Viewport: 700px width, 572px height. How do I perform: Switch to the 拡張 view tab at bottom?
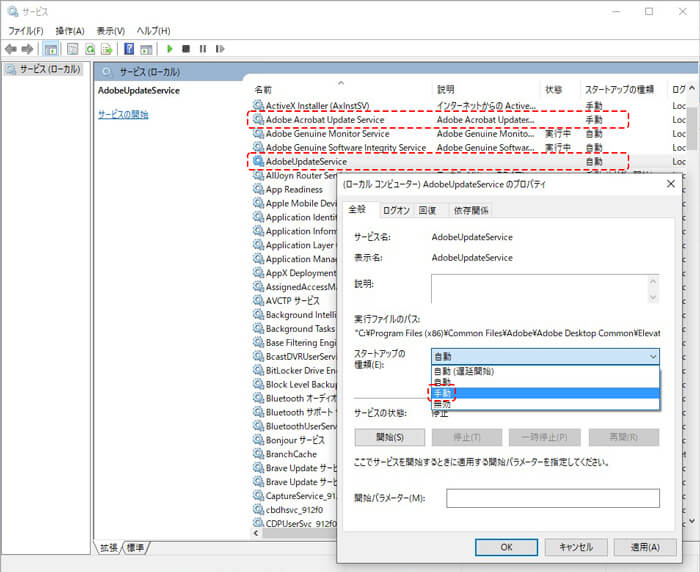[x=109, y=547]
